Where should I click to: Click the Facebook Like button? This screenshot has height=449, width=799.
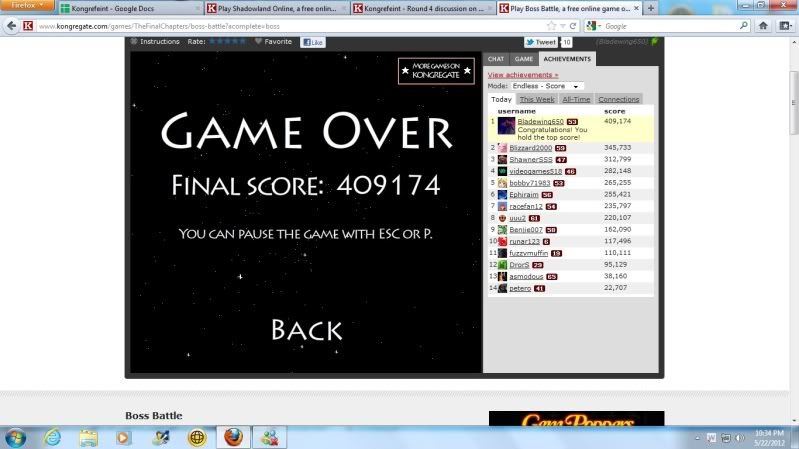[313, 42]
